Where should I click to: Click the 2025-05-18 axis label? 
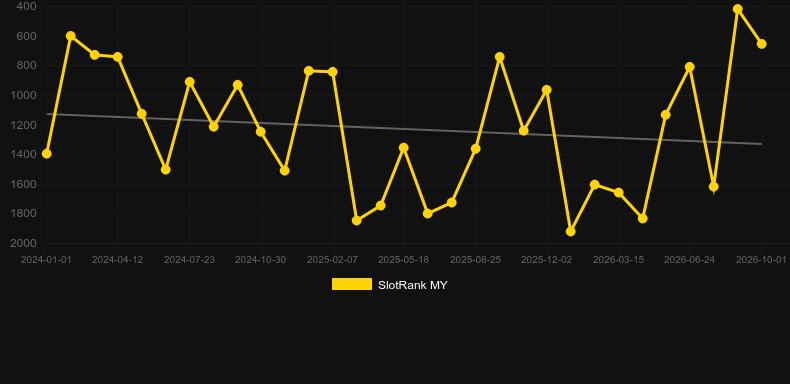click(404, 260)
